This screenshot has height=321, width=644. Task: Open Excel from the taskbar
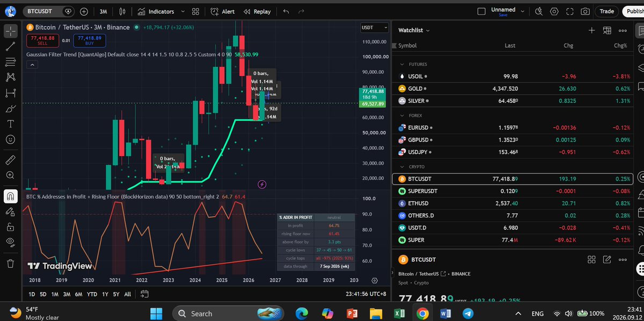pyautogui.click(x=399, y=313)
